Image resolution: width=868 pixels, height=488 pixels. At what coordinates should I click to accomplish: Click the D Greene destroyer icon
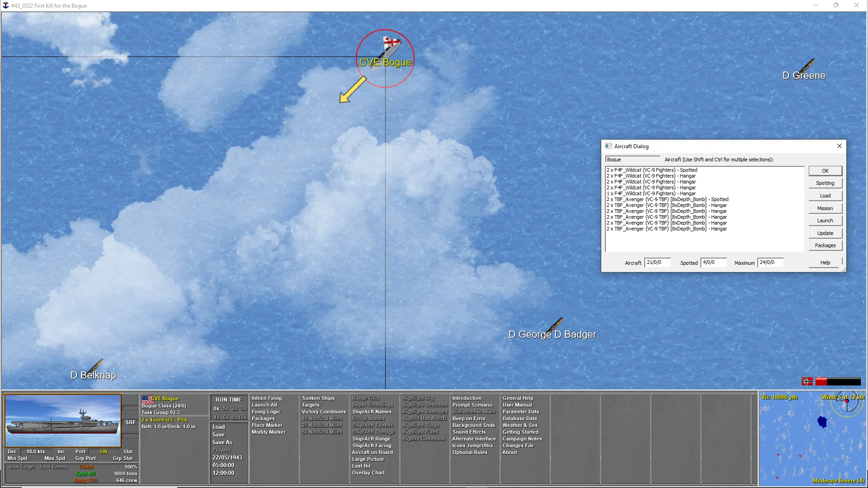pyautogui.click(x=807, y=65)
